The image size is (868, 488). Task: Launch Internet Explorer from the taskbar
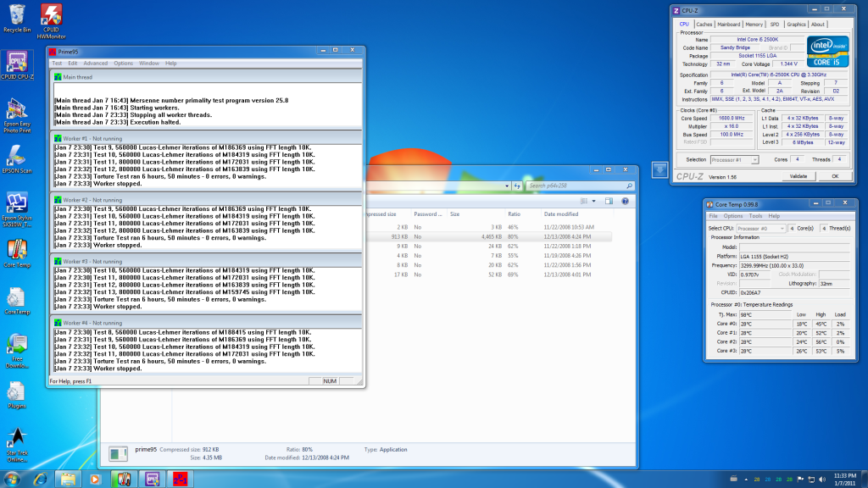(41, 479)
